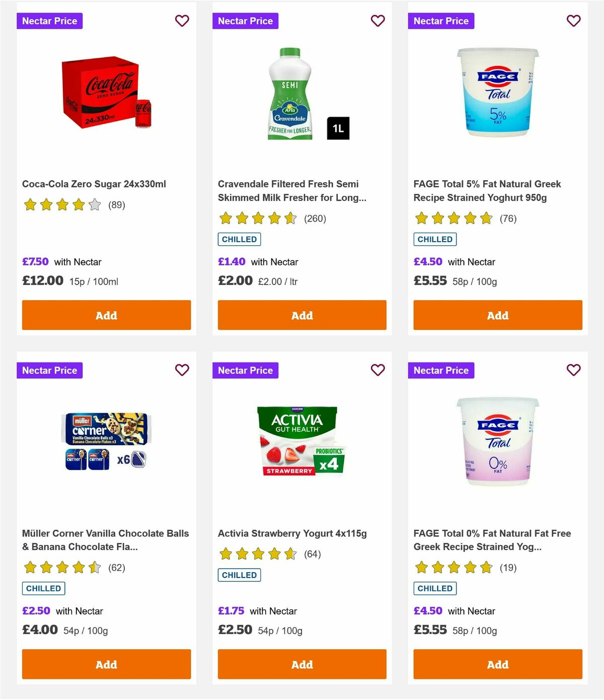Image resolution: width=604 pixels, height=700 pixels.
Task: Click the Nectar Price badge on Activia yogurt
Action: pos(246,370)
